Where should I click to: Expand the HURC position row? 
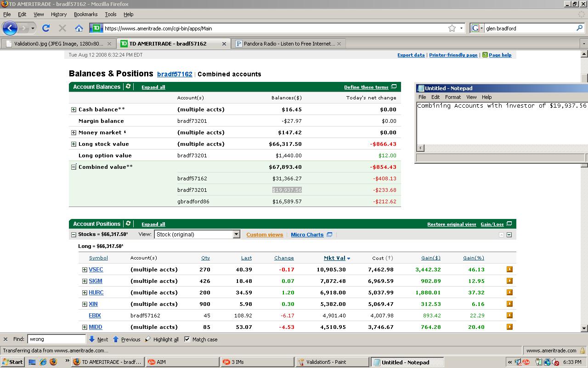pos(85,293)
